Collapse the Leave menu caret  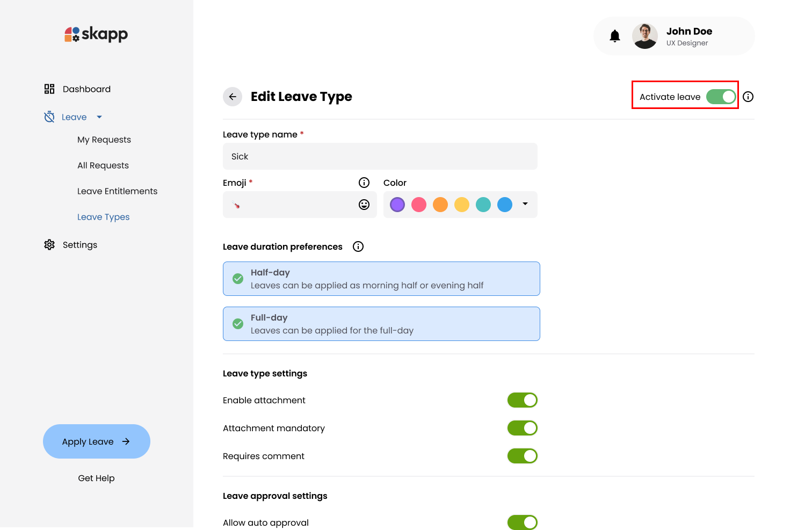coord(99,117)
